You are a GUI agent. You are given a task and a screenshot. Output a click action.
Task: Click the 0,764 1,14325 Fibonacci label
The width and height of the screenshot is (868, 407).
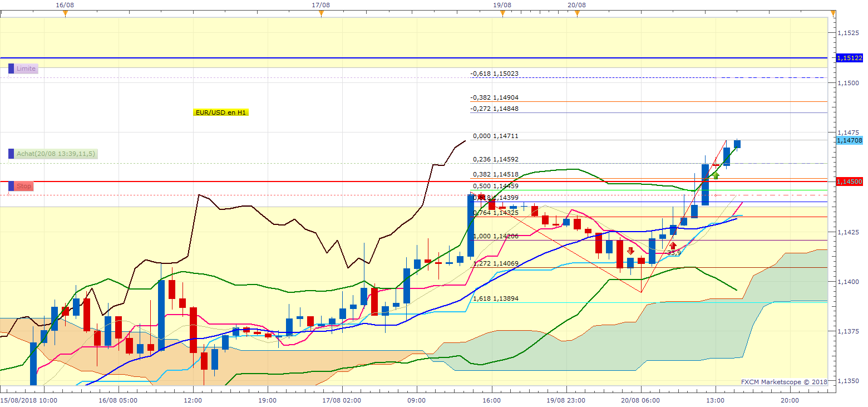(496, 213)
